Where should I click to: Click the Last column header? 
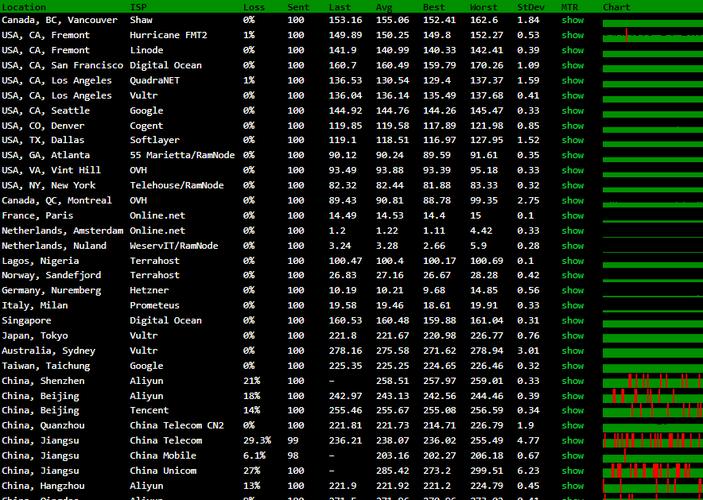[339, 7]
